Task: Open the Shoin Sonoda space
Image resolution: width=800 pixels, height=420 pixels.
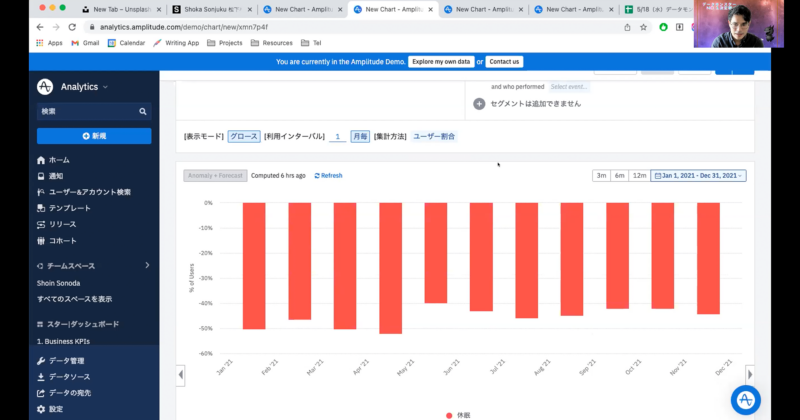Action: [58, 283]
